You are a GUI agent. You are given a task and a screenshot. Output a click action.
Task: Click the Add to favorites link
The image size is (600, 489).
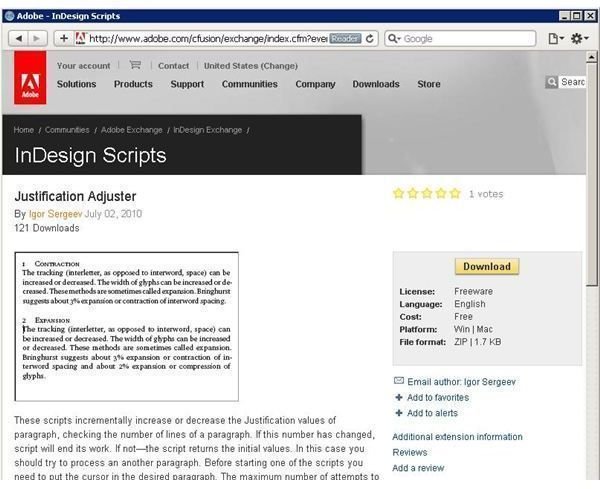click(x=438, y=398)
